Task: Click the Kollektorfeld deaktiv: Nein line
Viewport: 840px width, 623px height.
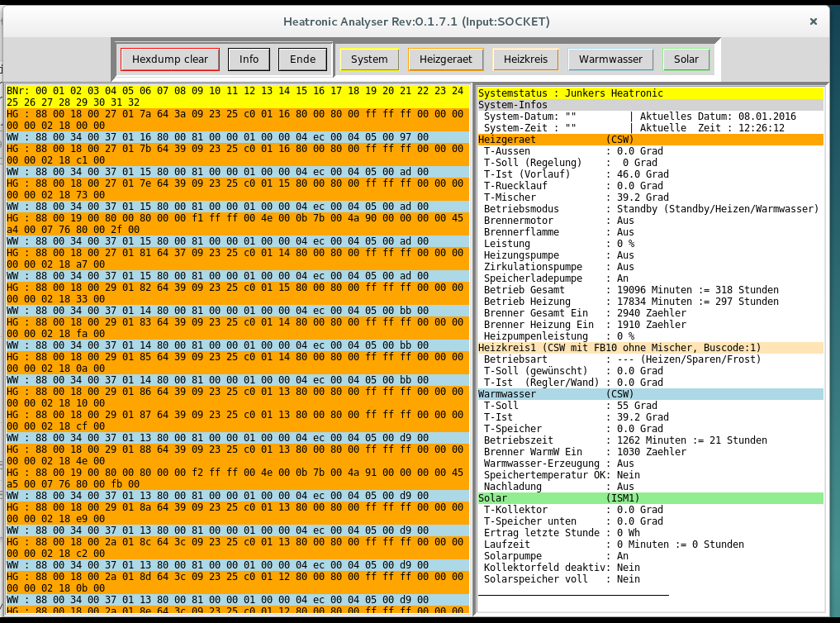Action: click(562, 568)
